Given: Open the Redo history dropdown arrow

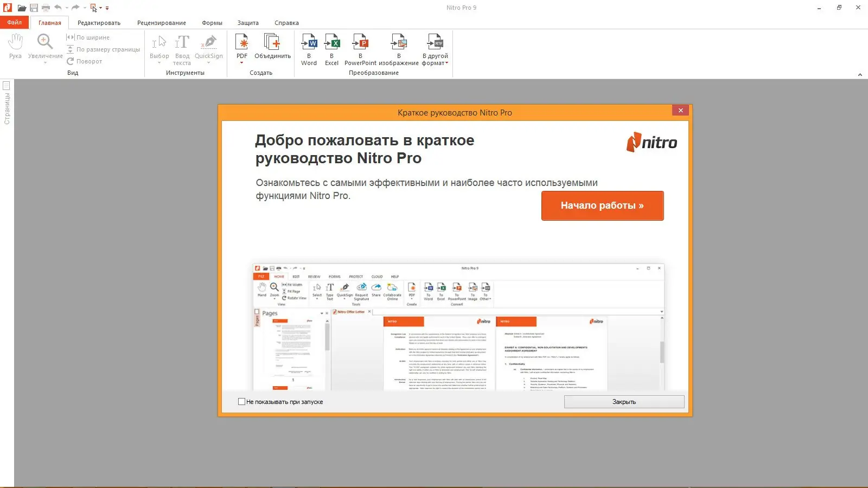Looking at the screenshot, I should (85, 8).
